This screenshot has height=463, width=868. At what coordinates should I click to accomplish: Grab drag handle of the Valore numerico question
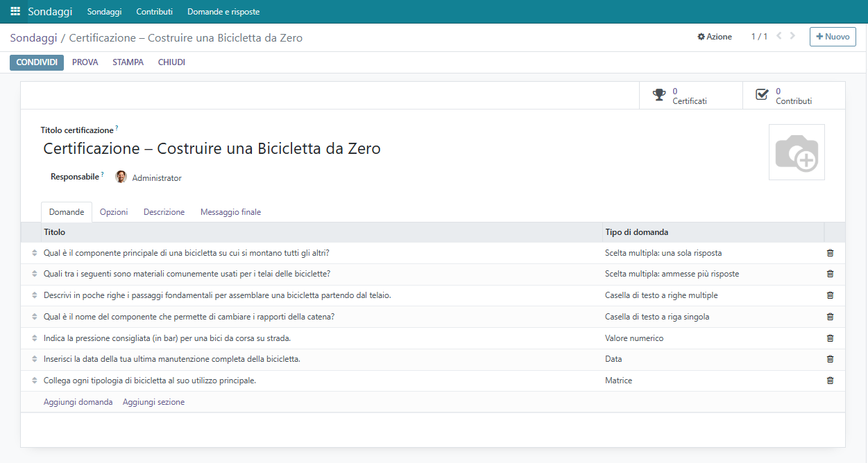coord(34,338)
